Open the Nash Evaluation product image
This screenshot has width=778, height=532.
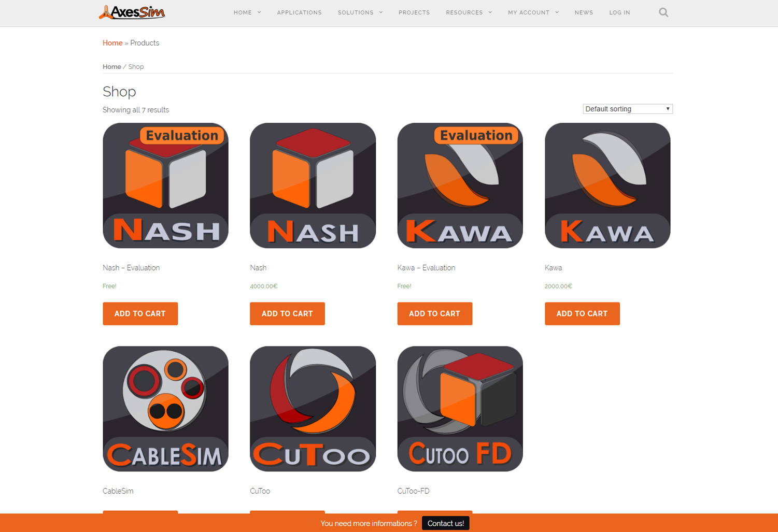coord(165,185)
